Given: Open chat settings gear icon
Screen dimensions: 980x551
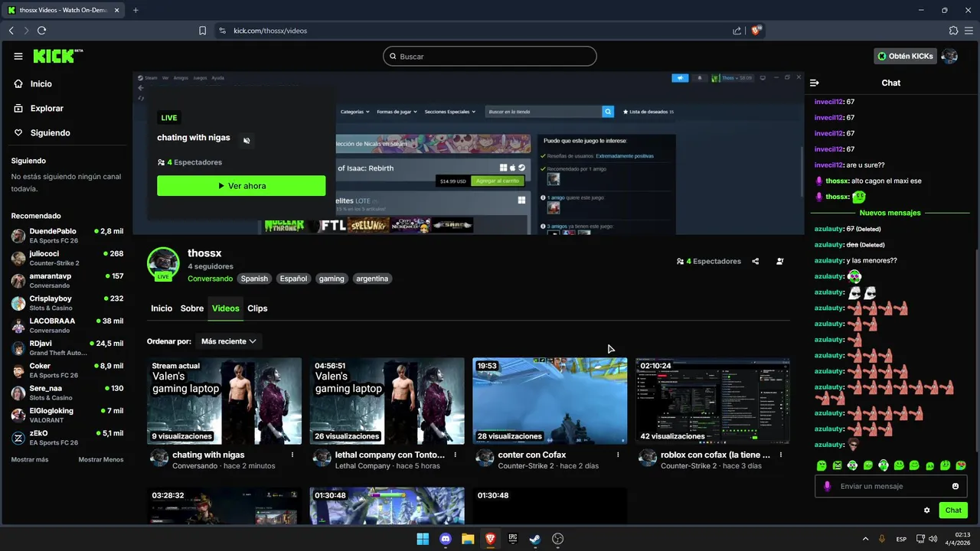Looking at the screenshot, I should pyautogui.click(x=927, y=510).
